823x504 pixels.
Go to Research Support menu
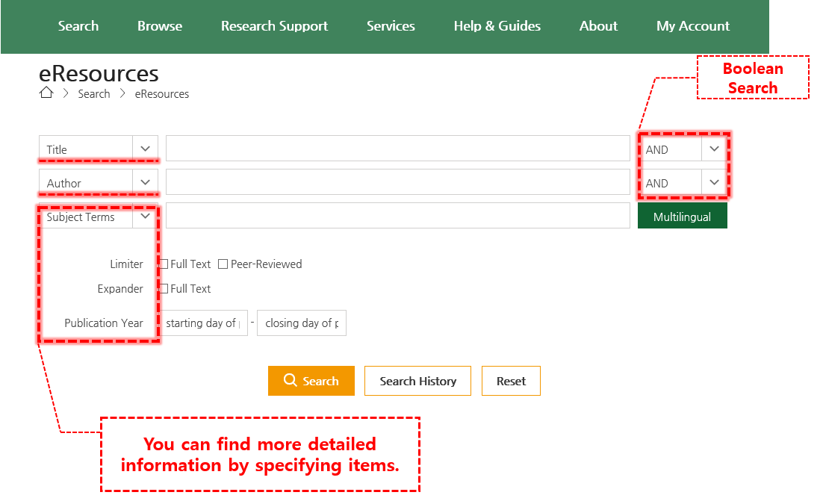point(274,26)
